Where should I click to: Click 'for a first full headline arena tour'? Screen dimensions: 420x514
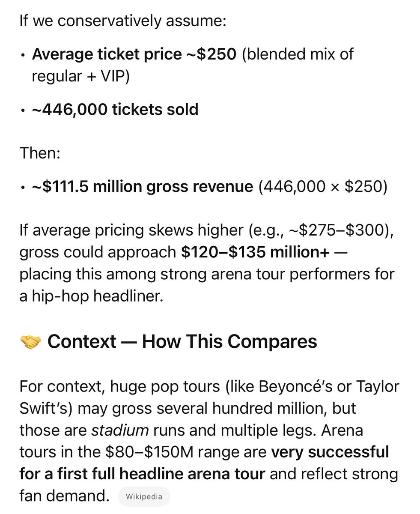(x=143, y=474)
